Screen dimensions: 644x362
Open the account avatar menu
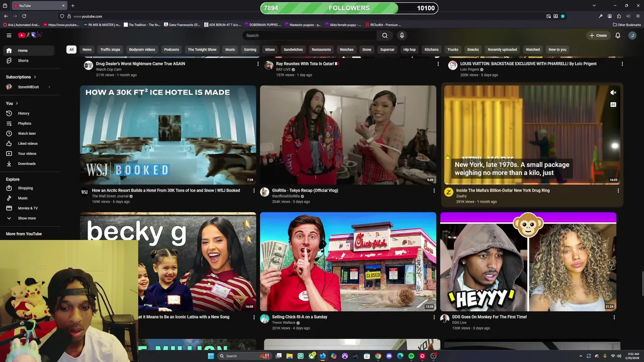click(632, 36)
